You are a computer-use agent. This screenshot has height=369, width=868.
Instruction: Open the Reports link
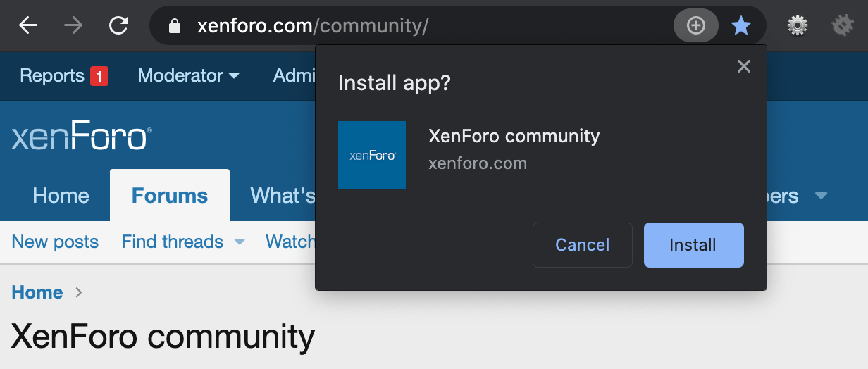pos(52,75)
